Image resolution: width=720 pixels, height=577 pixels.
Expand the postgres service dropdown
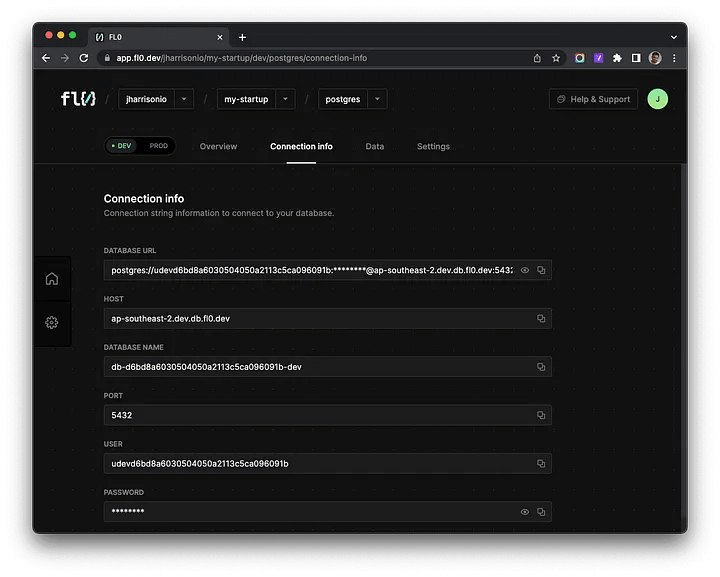tap(377, 99)
